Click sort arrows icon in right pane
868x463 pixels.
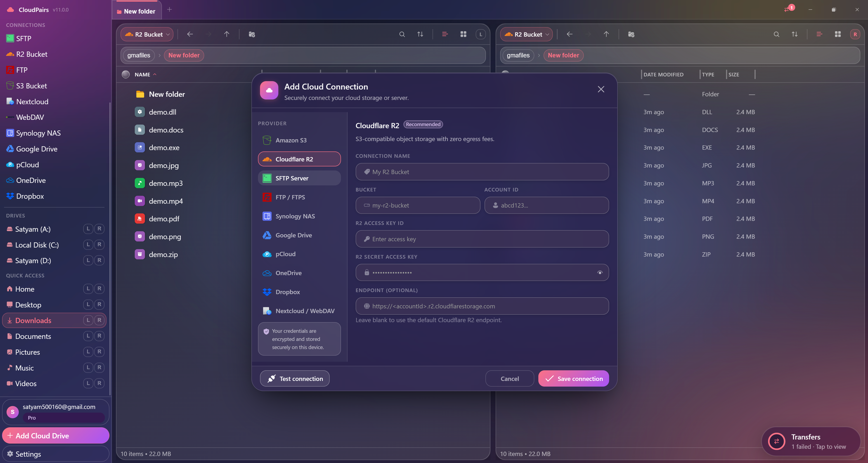pos(795,34)
